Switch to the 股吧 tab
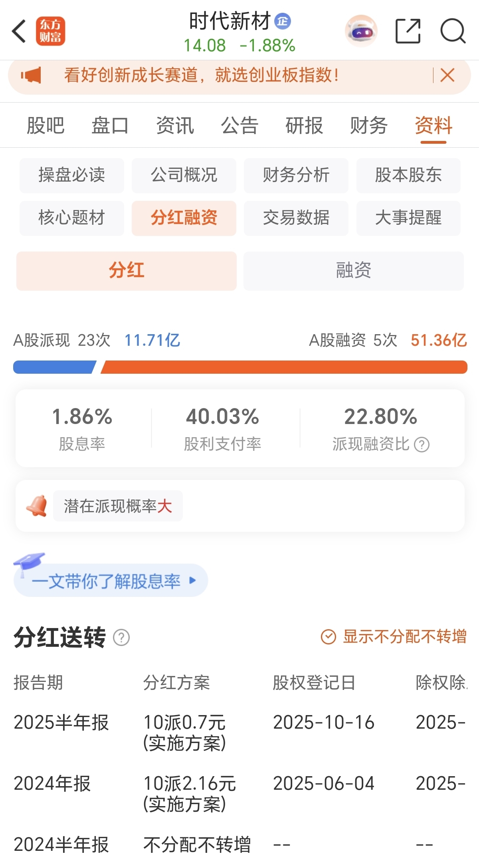The width and height of the screenshot is (479, 868). click(x=46, y=126)
